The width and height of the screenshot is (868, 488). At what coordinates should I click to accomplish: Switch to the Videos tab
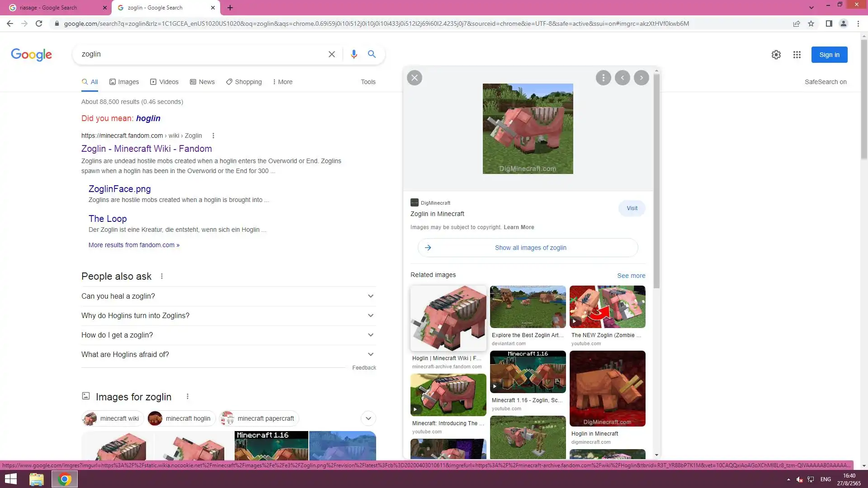164,82
